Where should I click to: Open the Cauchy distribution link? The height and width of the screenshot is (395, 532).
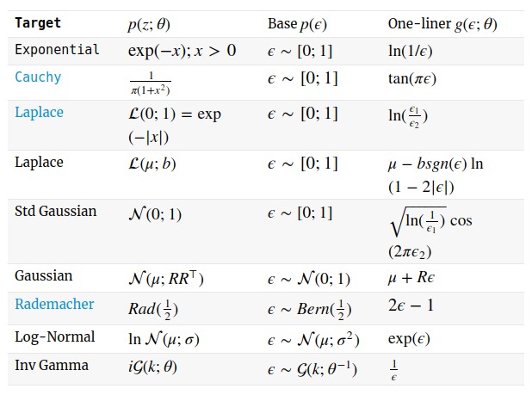point(38,77)
